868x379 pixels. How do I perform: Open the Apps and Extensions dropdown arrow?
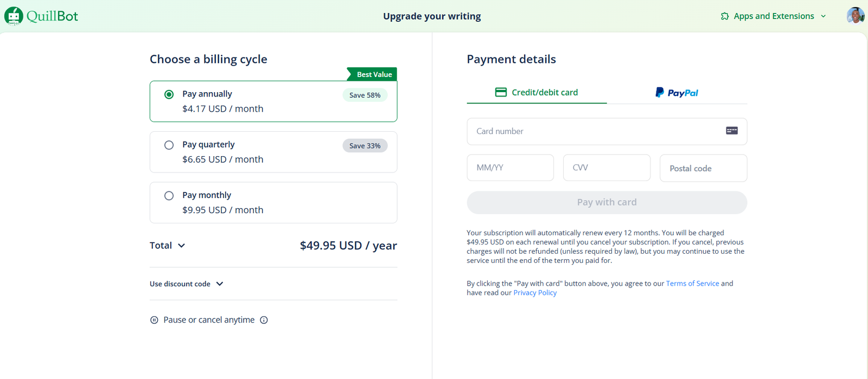pos(824,16)
